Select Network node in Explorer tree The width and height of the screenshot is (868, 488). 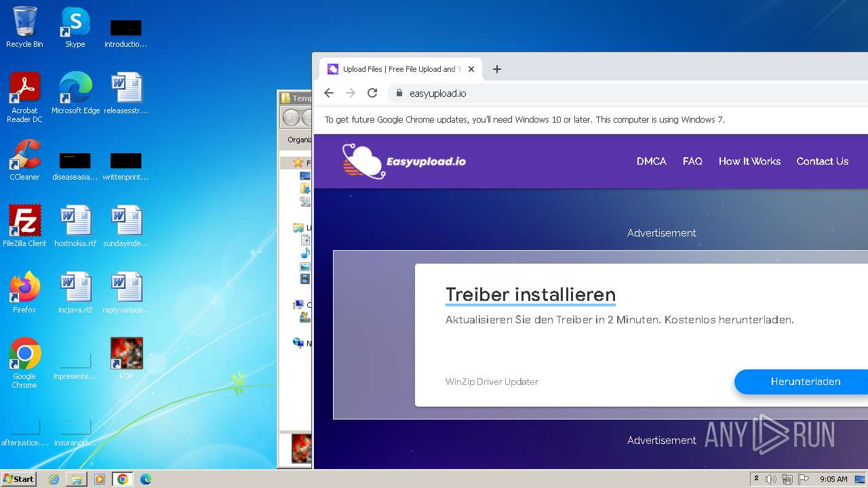point(298,343)
